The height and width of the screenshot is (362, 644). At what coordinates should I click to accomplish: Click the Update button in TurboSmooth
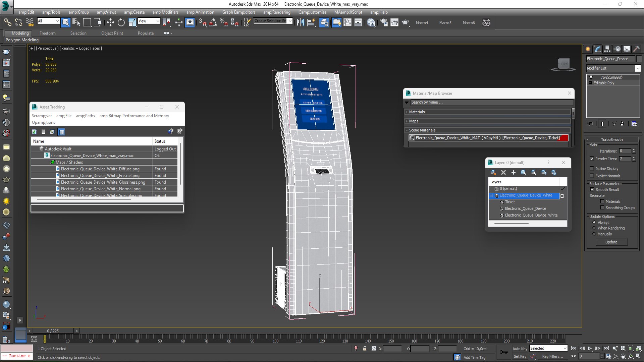click(x=611, y=242)
